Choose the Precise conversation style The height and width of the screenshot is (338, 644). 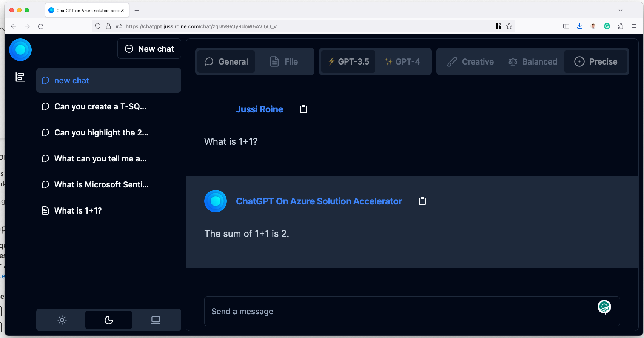click(x=596, y=61)
